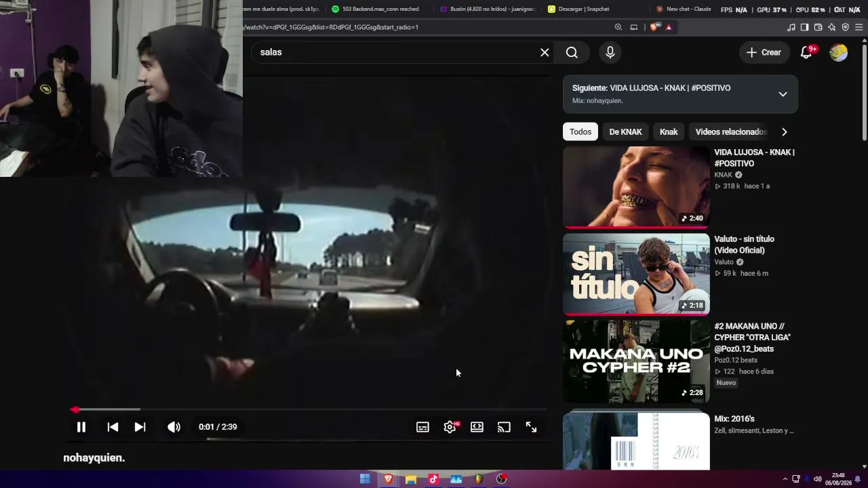The image size is (868, 488).
Task: Click the title VIDA LUJOSA - KNAK | #POSITIVO
Action: tap(754, 158)
